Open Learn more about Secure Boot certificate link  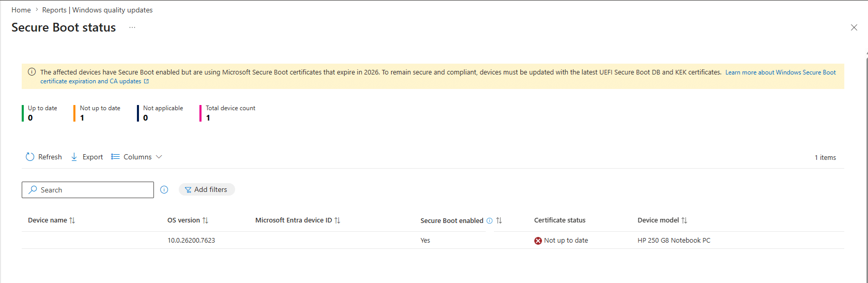pyautogui.click(x=780, y=72)
